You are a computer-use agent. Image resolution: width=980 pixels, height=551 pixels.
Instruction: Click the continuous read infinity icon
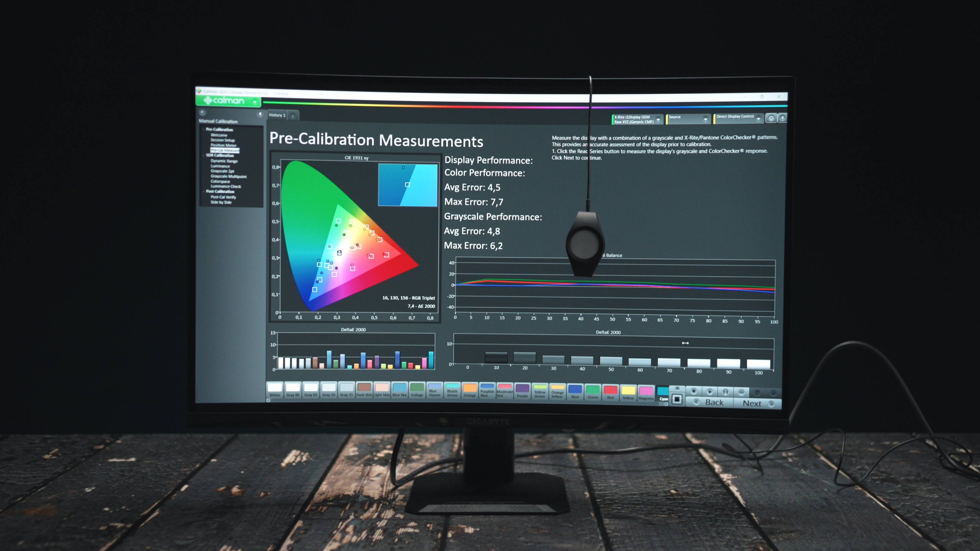741,392
